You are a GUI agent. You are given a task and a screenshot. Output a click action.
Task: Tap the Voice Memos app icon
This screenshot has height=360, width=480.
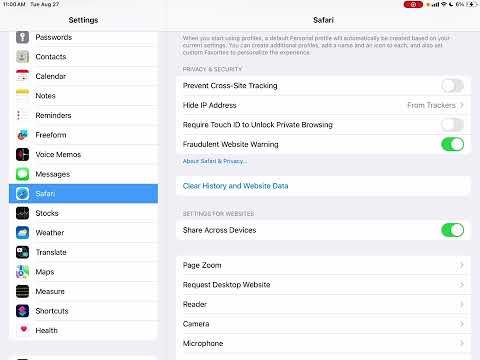[22, 154]
